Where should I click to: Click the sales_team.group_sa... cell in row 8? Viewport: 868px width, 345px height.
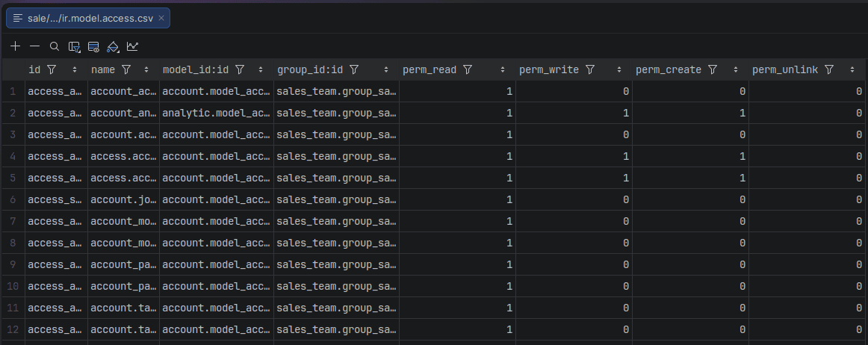[336, 243]
